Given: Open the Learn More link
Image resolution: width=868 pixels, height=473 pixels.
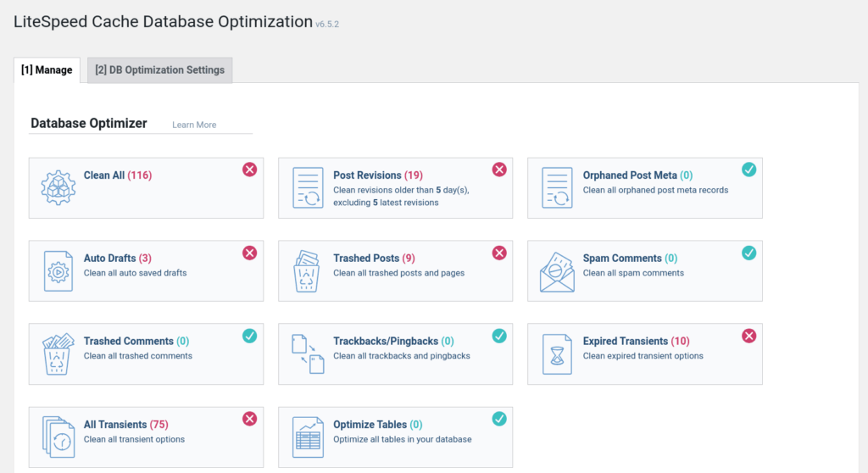Looking at the screenshot, I should click(x=194, y=125).
